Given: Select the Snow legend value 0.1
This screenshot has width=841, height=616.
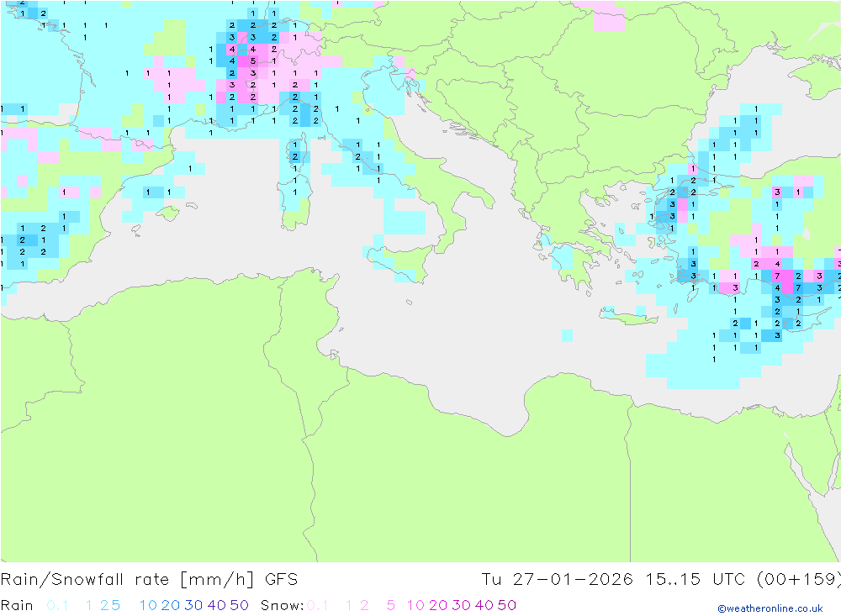Looking at the screenshot, I should (318, 605).
